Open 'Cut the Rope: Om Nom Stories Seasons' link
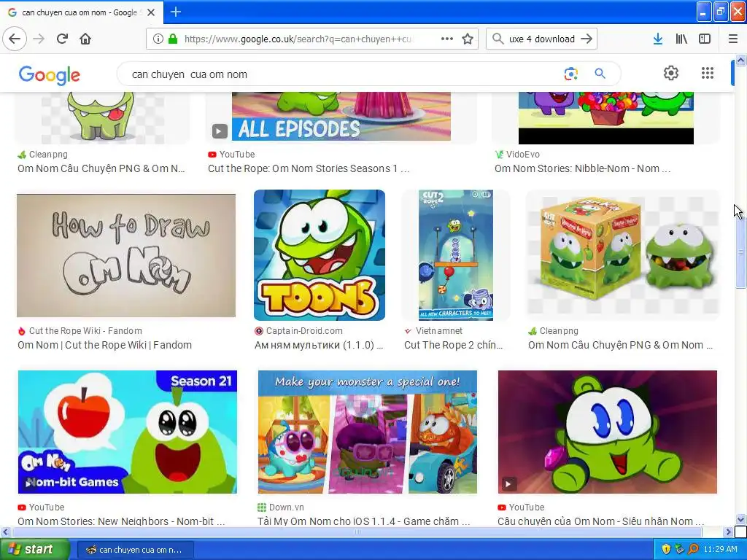 309,168
